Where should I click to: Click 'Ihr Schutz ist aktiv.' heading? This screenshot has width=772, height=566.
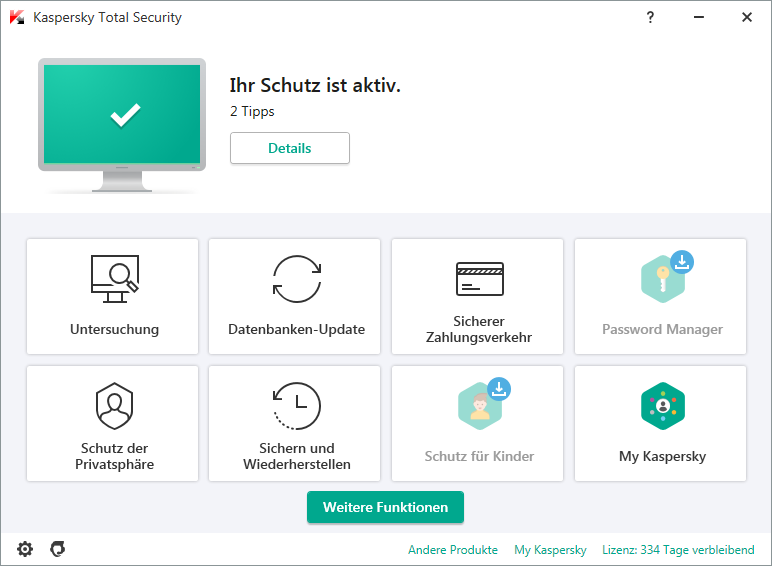pos(315,85)
